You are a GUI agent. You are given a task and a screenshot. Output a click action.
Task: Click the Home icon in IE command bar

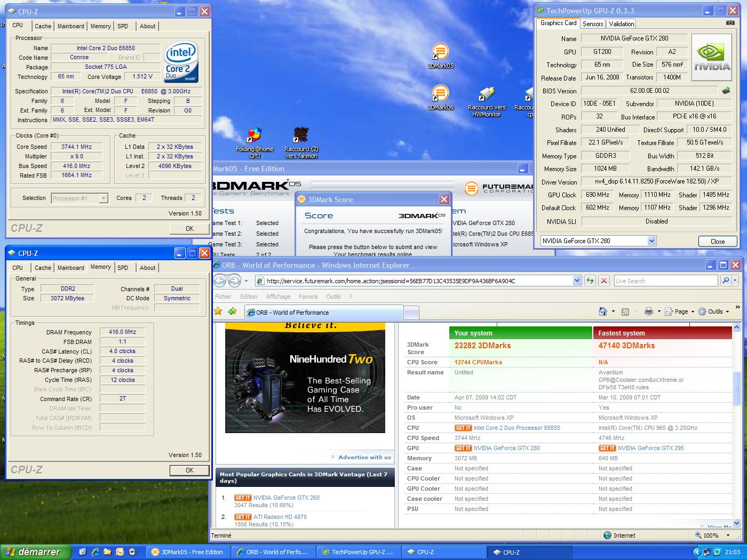[x=603, y=311]
